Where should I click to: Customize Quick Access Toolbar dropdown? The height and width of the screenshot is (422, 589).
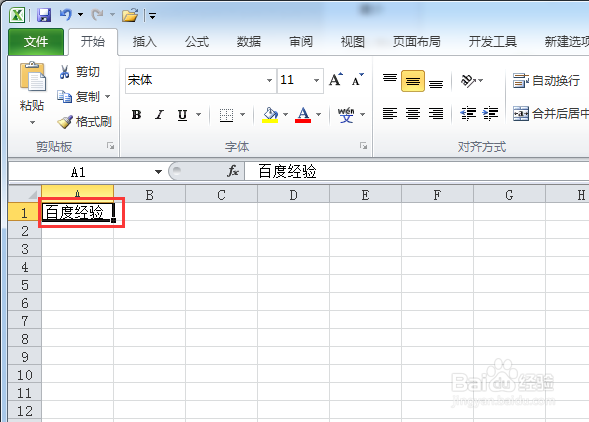point(153,16)
